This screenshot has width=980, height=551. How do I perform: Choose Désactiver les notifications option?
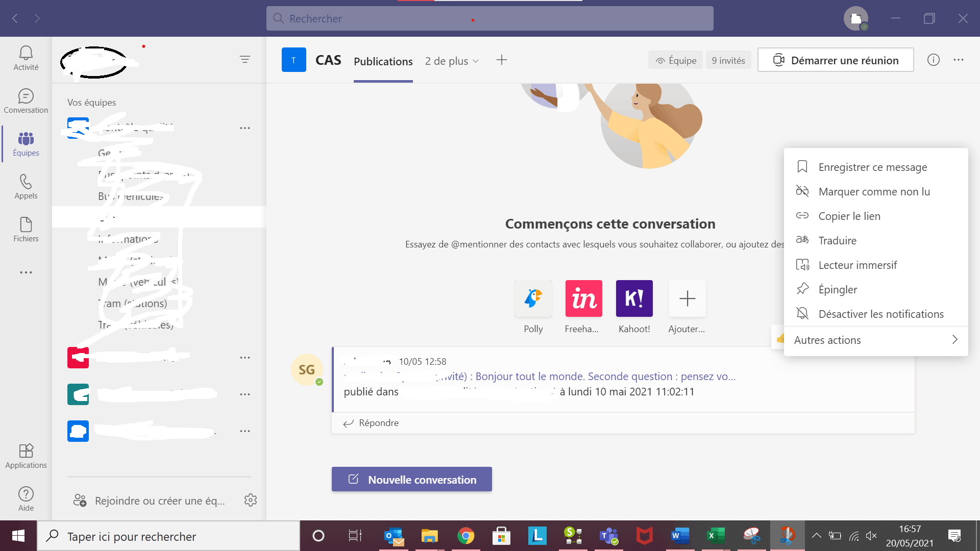880,314
